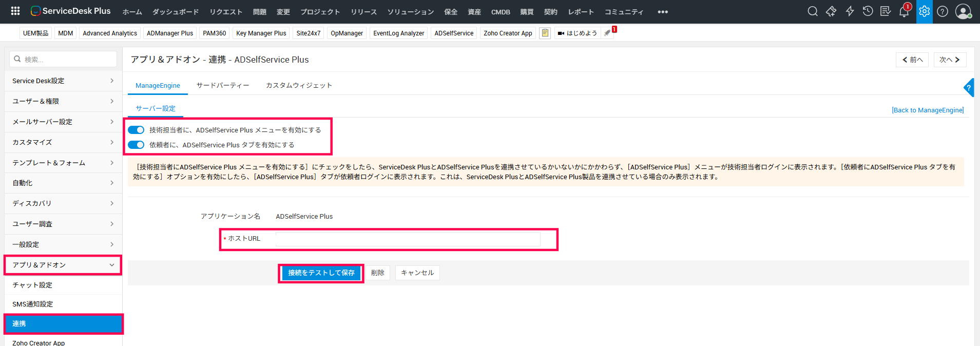Expand Service Desk設定 section

(63, 81)
